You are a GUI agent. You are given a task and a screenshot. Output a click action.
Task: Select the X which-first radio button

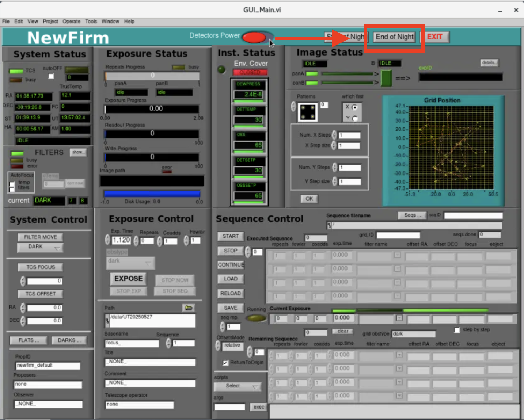pos(354,107)
